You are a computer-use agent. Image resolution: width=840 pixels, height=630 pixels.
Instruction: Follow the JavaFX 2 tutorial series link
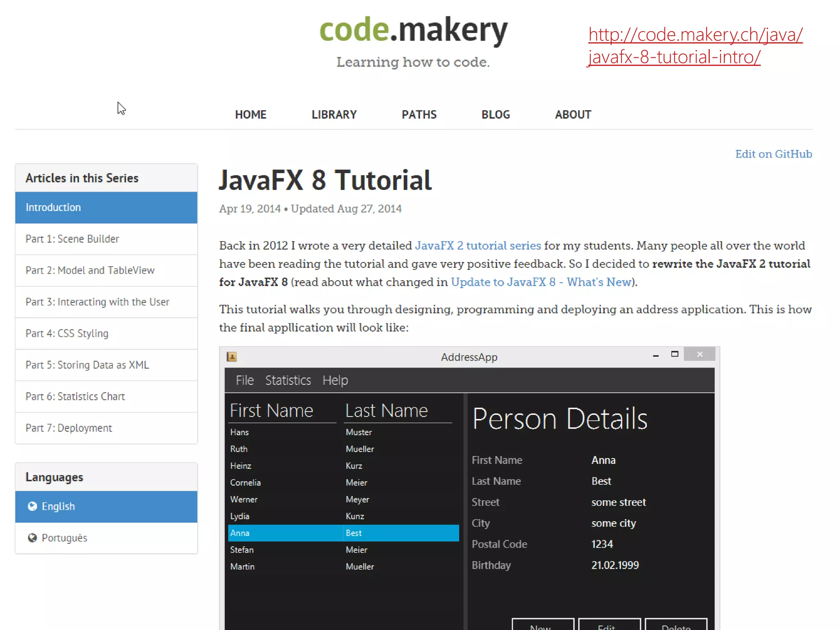(478, 245)
